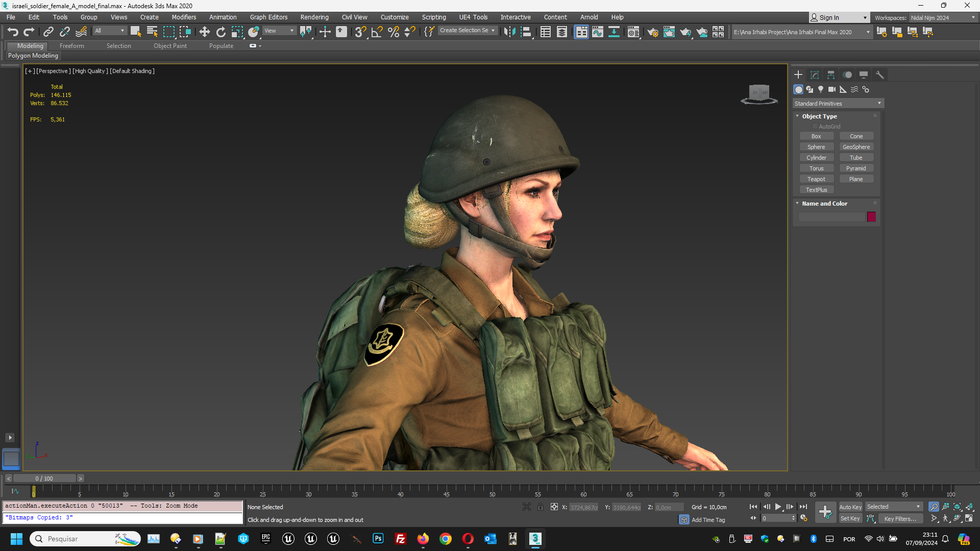Viewport: 980px width, 551px height.
Task: Open the UE4 Tools menu
Action: pos(473,17)
